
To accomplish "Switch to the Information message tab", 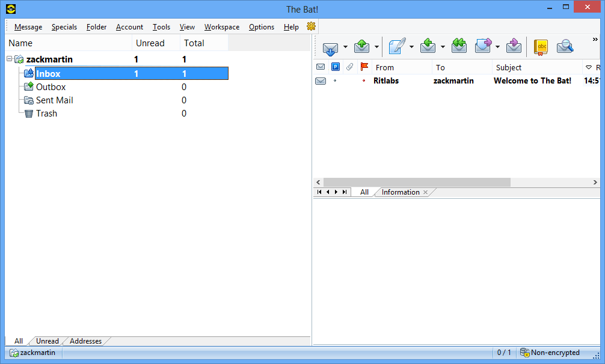I will (x=401, y=192).
